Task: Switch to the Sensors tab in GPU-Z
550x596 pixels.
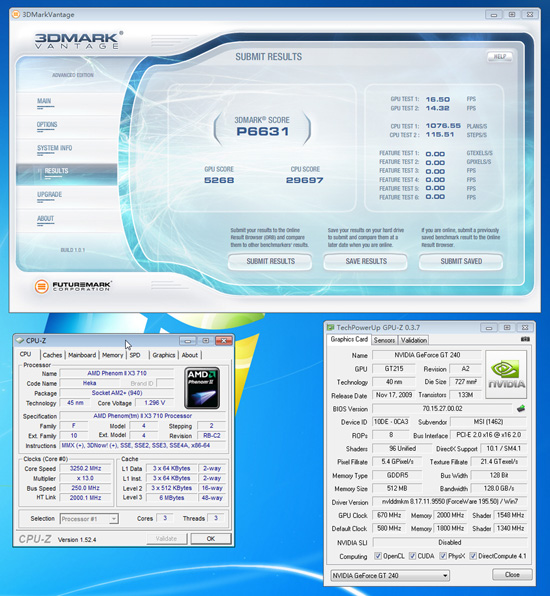Action: 384,340
